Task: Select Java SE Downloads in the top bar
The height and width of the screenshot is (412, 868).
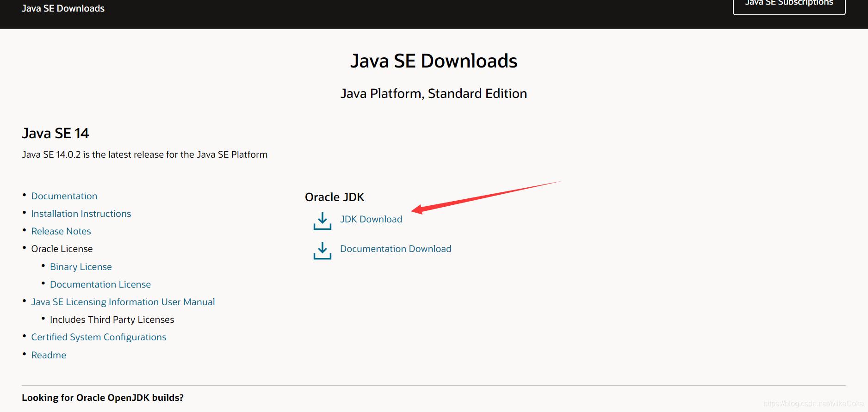Action: [x=63, y=8]
